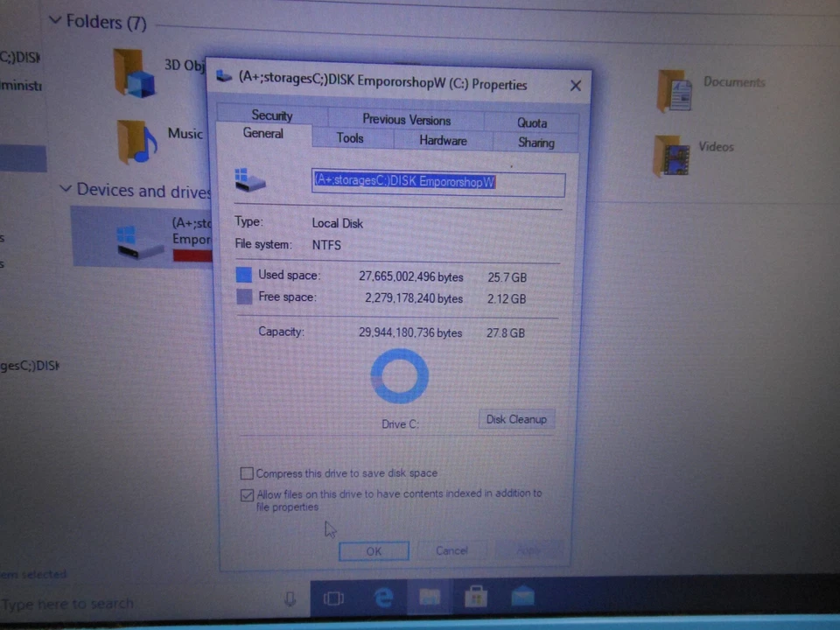Open the Mail app from the taskbar

[522, 597]
